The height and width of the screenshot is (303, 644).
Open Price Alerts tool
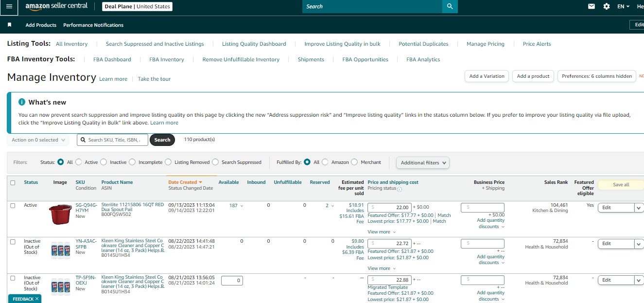coord(537,44)
